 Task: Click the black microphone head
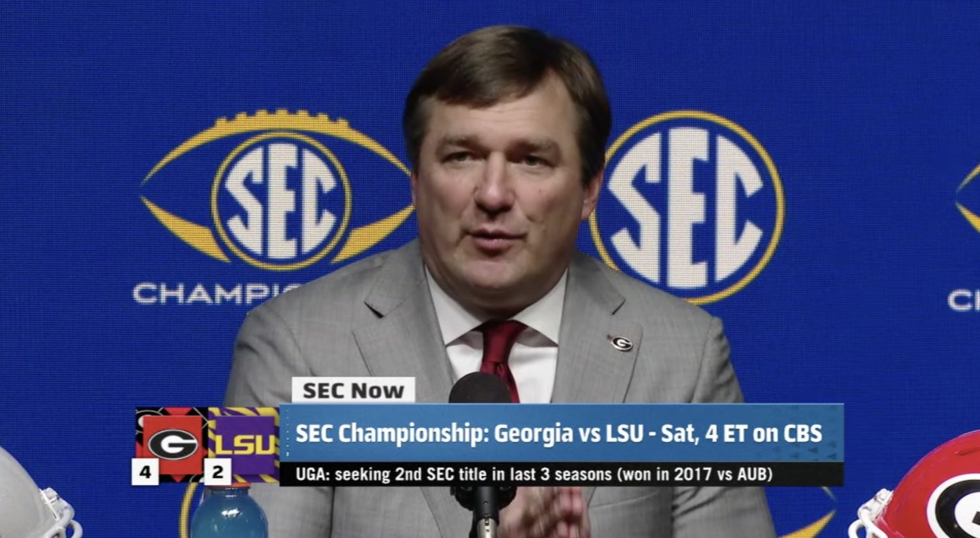pos(480,388)
